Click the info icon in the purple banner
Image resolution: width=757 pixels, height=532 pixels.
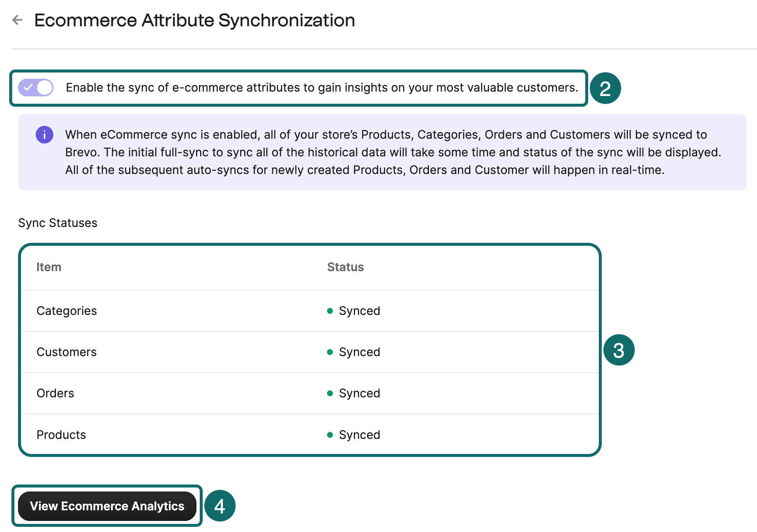(x=44, y=135)
